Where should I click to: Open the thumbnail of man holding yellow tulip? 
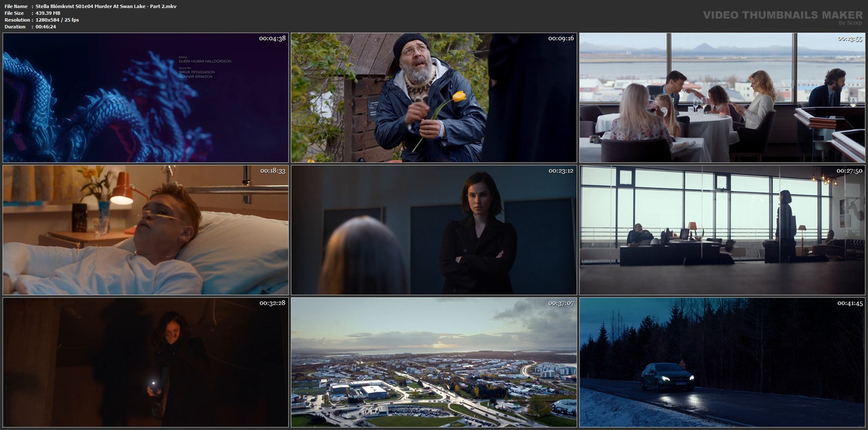coord(434,98)
